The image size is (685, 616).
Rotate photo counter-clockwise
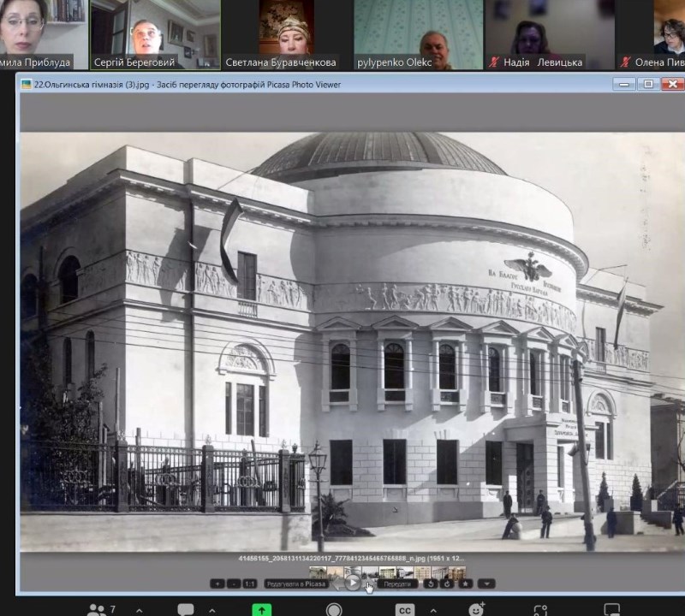pos(431,583)
